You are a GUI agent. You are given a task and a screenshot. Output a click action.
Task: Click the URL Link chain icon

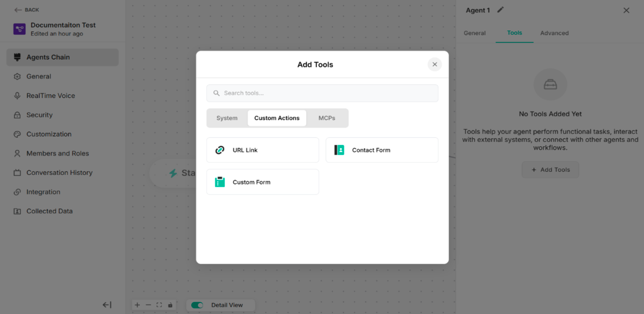[x=220, y=150]
